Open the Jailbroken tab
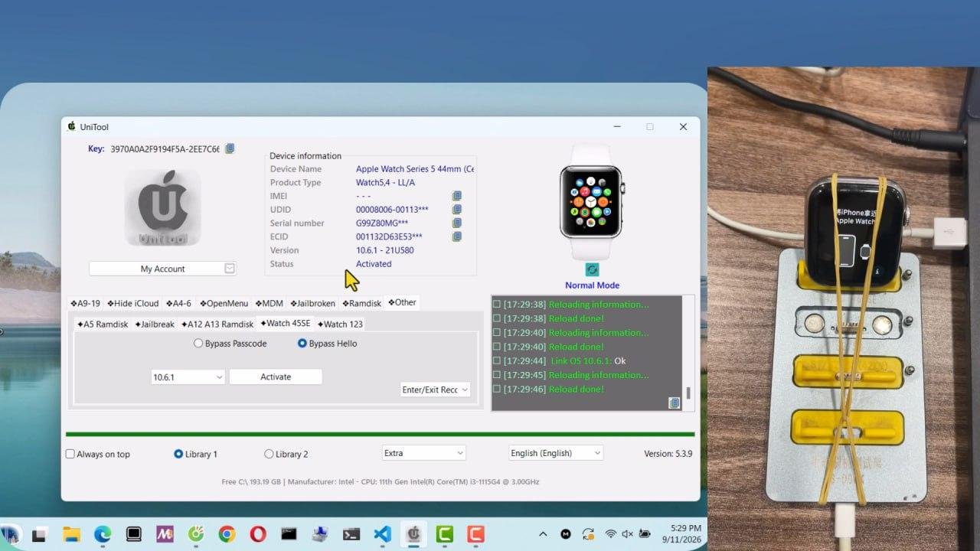Screen dimensions: 980x551 pos(312,303)
